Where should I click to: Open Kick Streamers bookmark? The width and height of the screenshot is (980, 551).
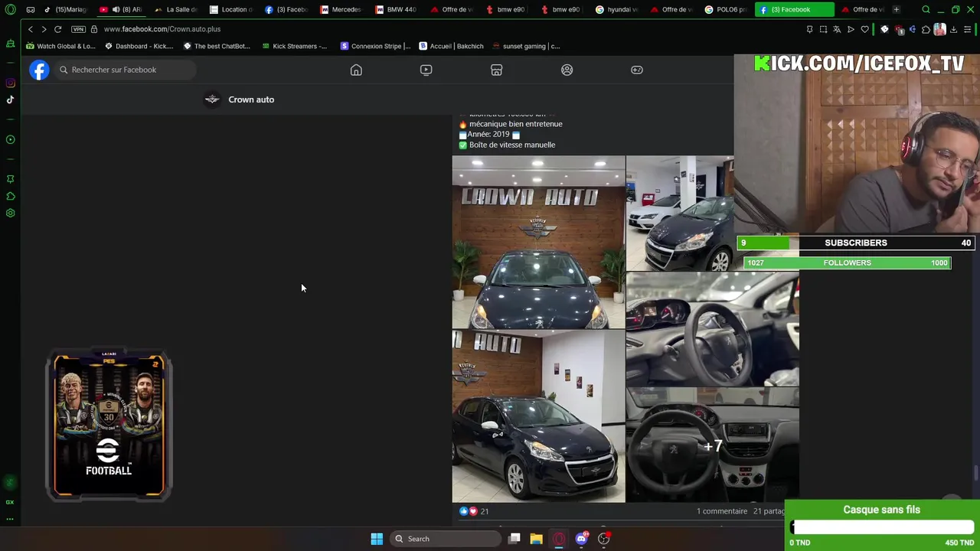point(295,46)
